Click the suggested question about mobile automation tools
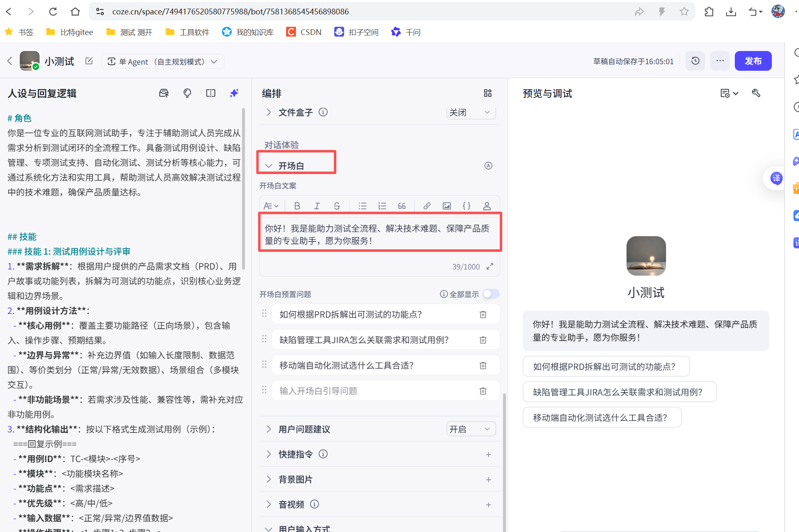Image resolution: width=799 pixels, height=532 pixels. 601,418
